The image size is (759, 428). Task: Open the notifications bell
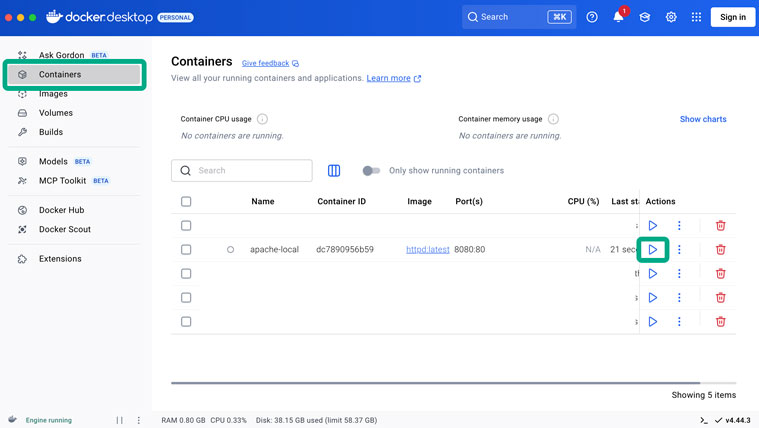pyautogui.click(x=618, y=17)
